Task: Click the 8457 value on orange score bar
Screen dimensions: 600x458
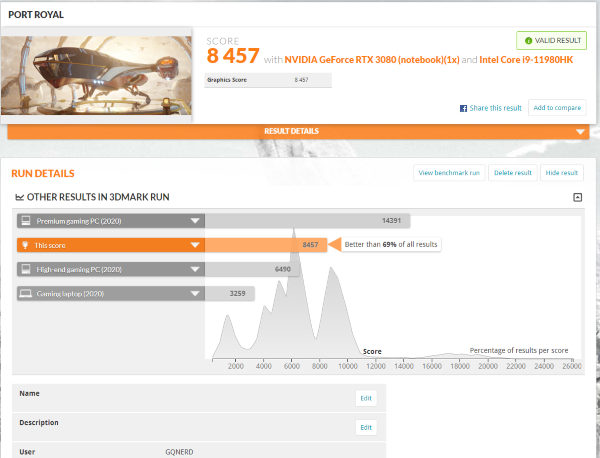Action: [310, 245]
